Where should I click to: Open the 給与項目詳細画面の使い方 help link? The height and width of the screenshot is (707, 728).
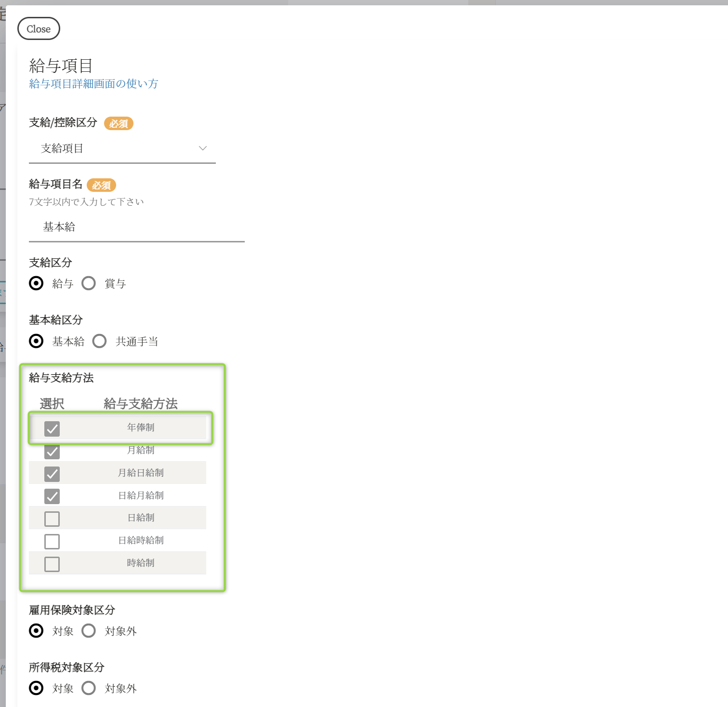(x=93, y=84)
